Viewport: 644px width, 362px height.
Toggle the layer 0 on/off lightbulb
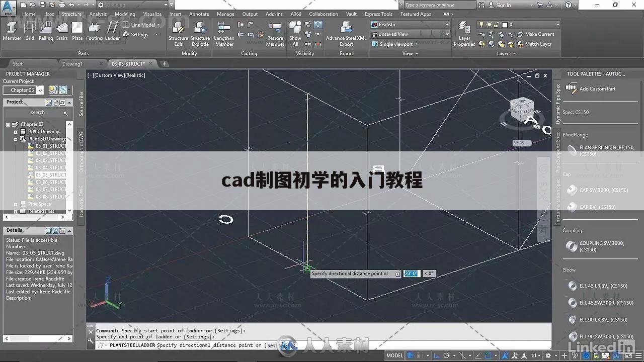coord(481,24)
